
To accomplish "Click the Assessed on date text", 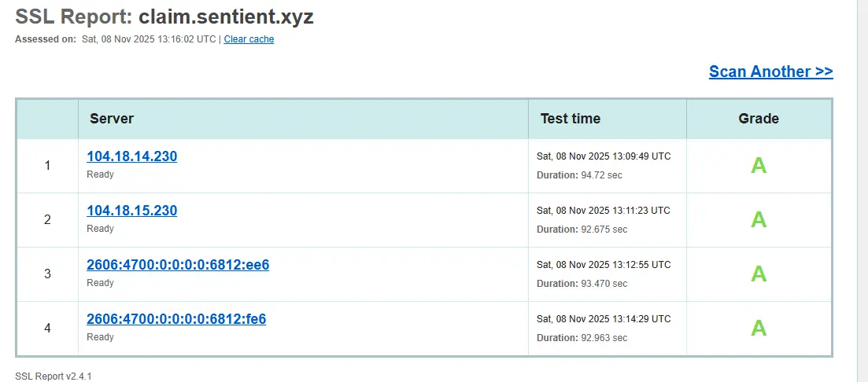I will (x=116, y=39).
